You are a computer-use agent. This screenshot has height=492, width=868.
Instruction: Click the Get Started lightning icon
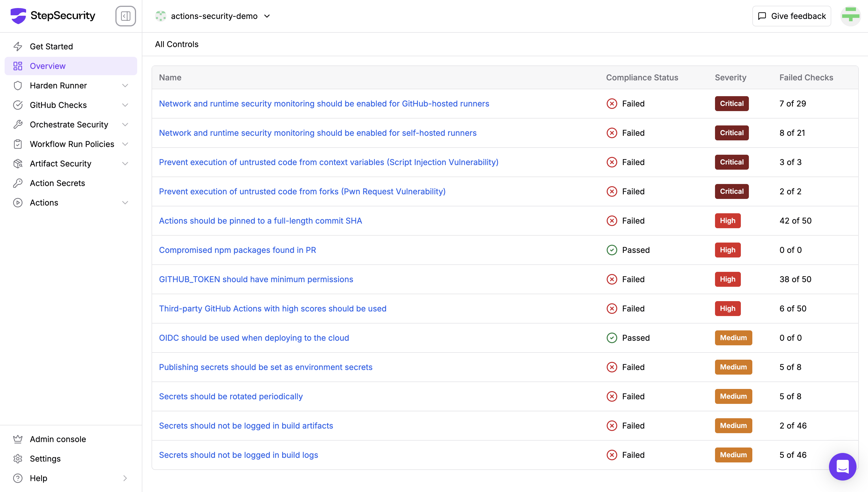tap(18, 46)
